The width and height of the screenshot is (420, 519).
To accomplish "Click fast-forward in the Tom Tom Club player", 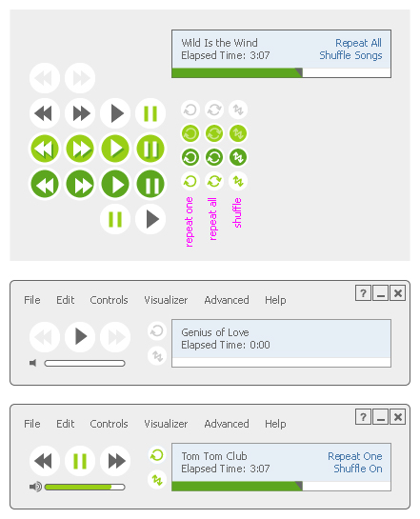I will (115, 460).
